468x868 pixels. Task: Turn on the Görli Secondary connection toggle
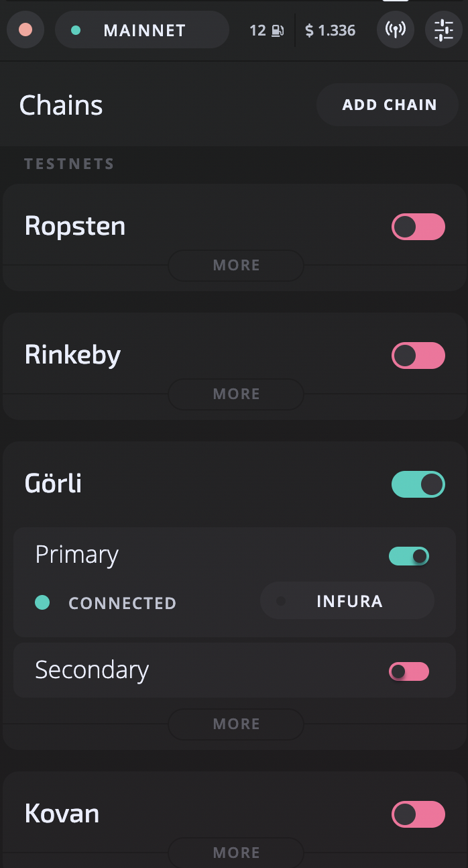tap(409, 671)
